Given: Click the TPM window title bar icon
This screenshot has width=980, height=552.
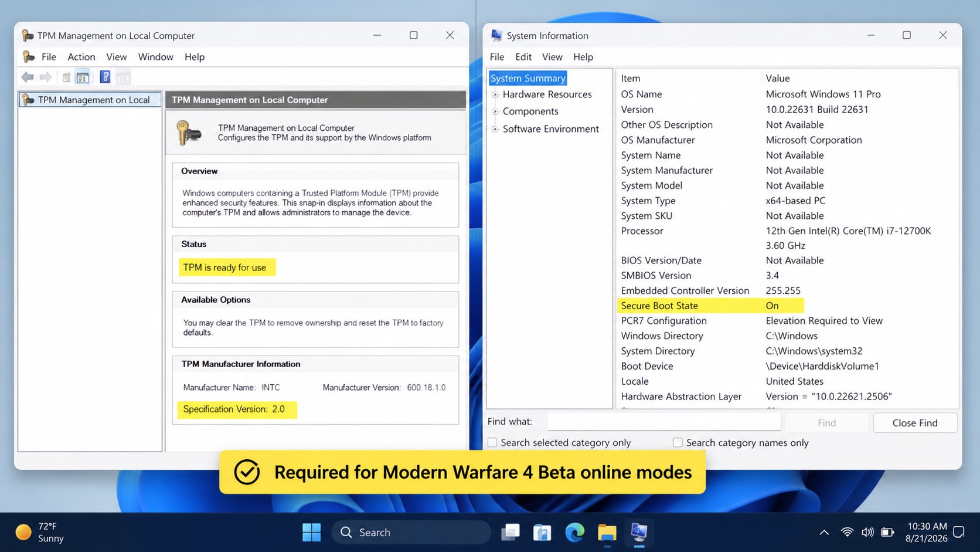Looking at the screenshot, I should (x=27, y=35).
